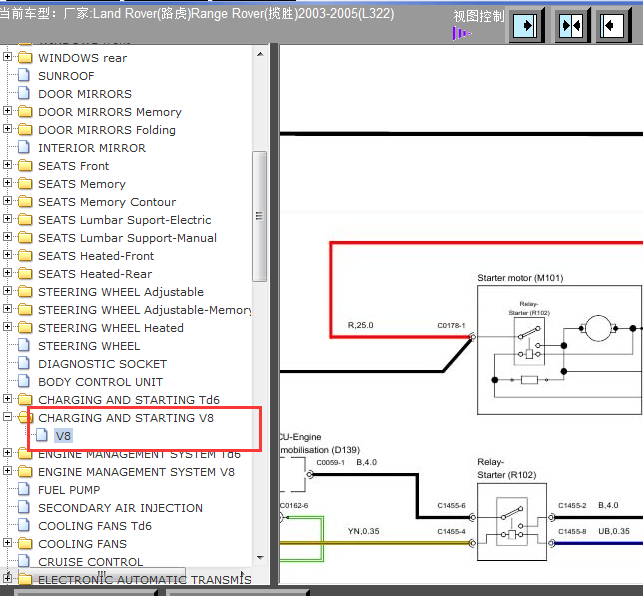Screen dimensions: 643x596
Task: Open STEERING WHEEL document
Action: coord(89,346)
